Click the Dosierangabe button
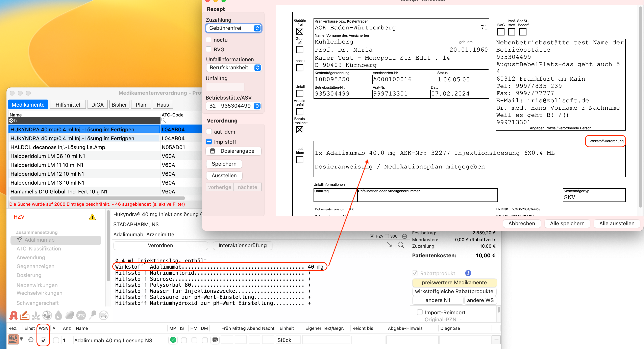This screenshot has width=644, height=349. [233, 151]
